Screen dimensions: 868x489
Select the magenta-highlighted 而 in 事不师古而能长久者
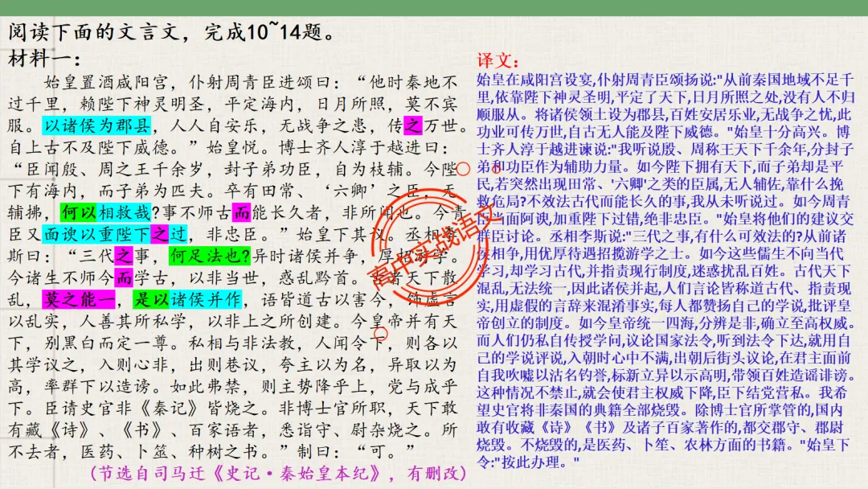tap(242, 212)
